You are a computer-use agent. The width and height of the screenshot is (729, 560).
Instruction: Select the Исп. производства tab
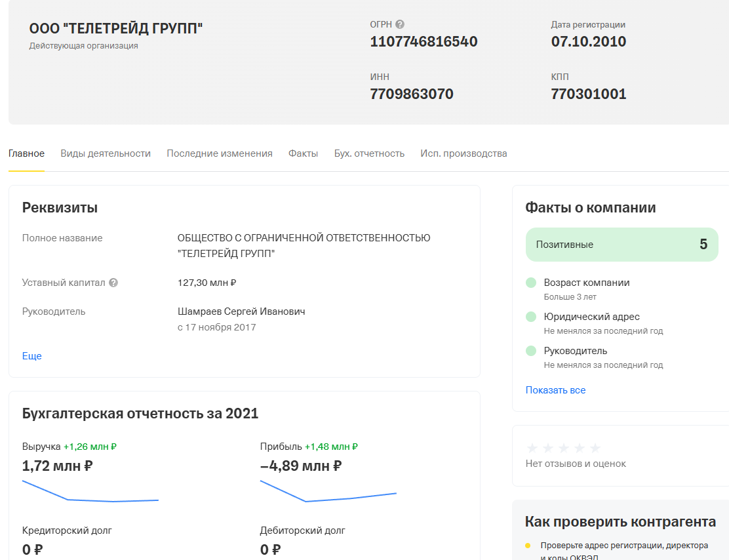(x=463, y=153)
